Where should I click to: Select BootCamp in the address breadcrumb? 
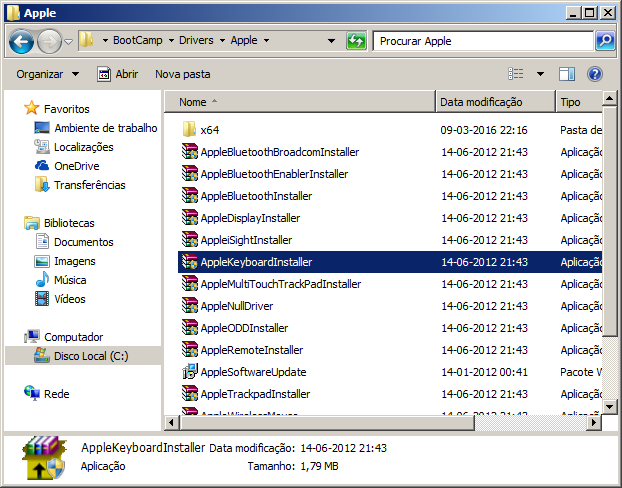(x=138, y=40)
